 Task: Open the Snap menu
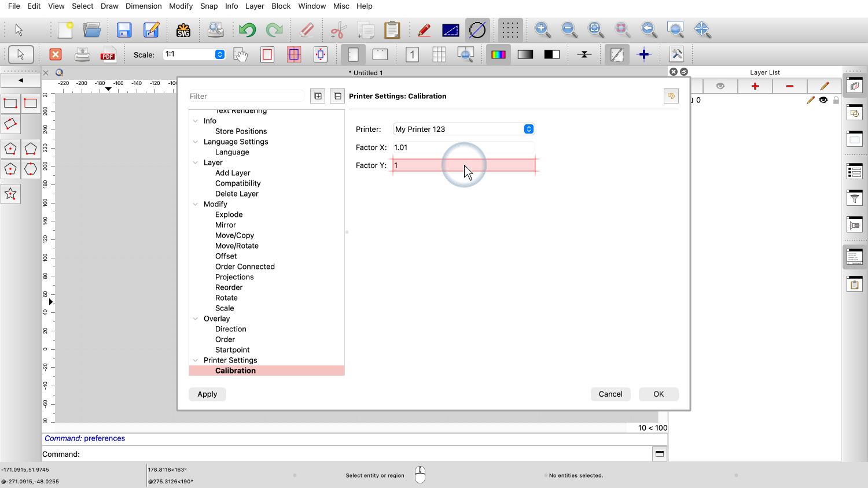209,6
